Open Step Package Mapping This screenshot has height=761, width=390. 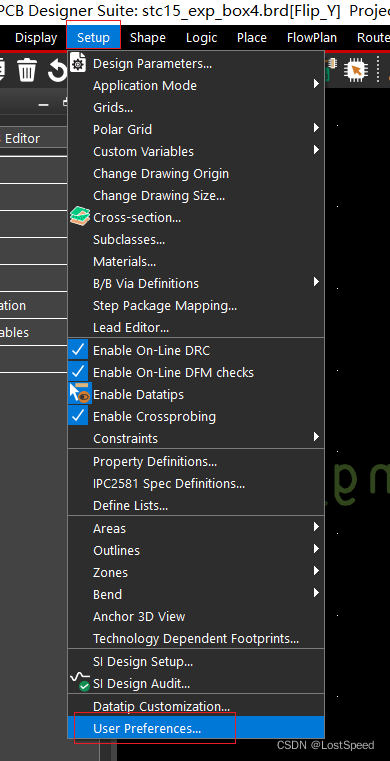click(x=195, y=306)
